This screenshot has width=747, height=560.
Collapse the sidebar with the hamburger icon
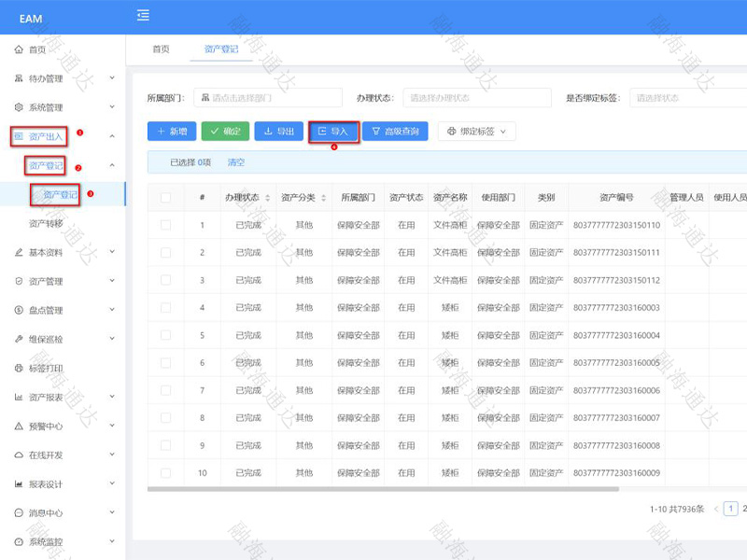pyautogui.click(x=143, y=15)
